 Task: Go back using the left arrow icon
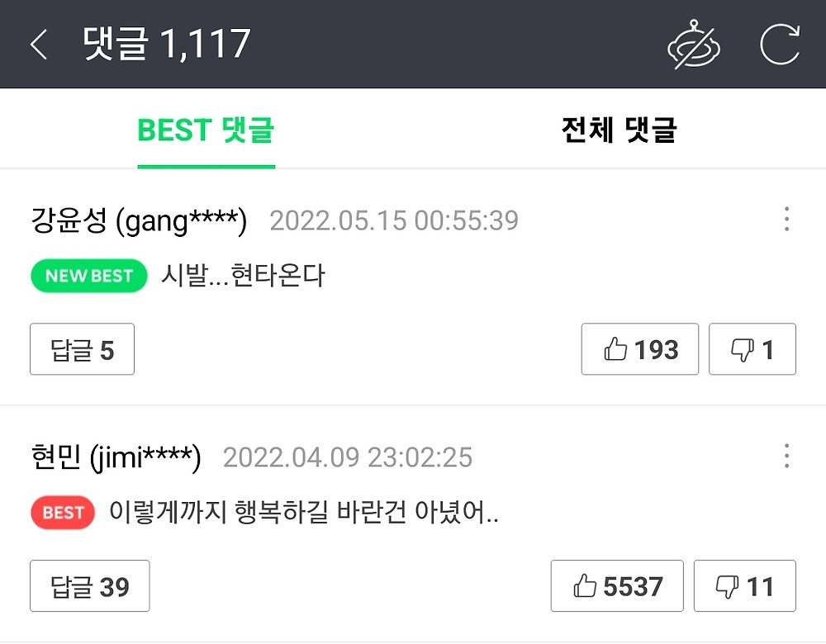coord(39,44)
